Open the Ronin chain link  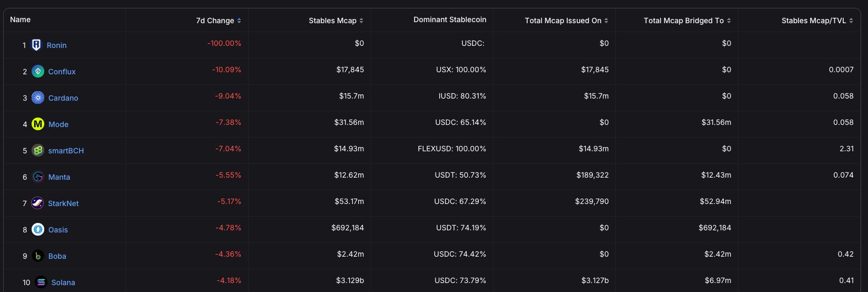pyautogui.click(x=56, y=45)
